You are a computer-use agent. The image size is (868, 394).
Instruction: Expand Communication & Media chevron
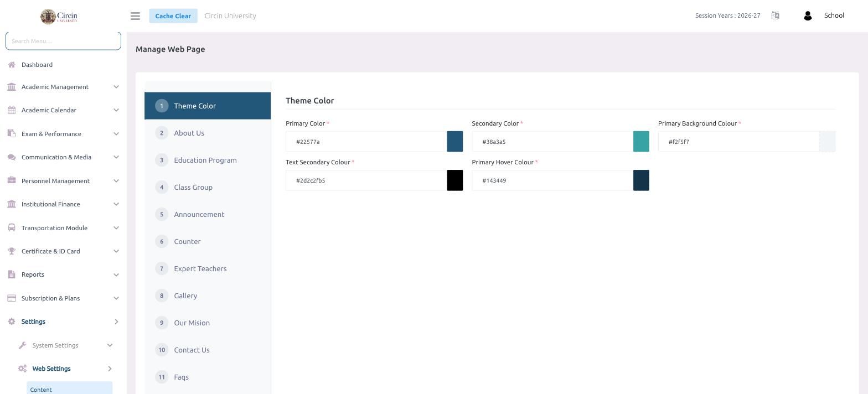coord(116,157)
